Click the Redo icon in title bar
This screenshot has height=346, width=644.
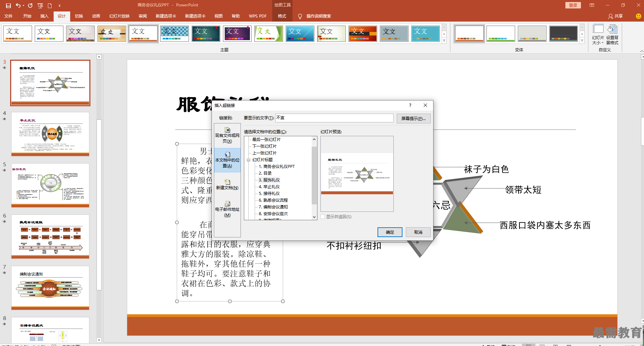pyautogui.click(x=30, y=5)
